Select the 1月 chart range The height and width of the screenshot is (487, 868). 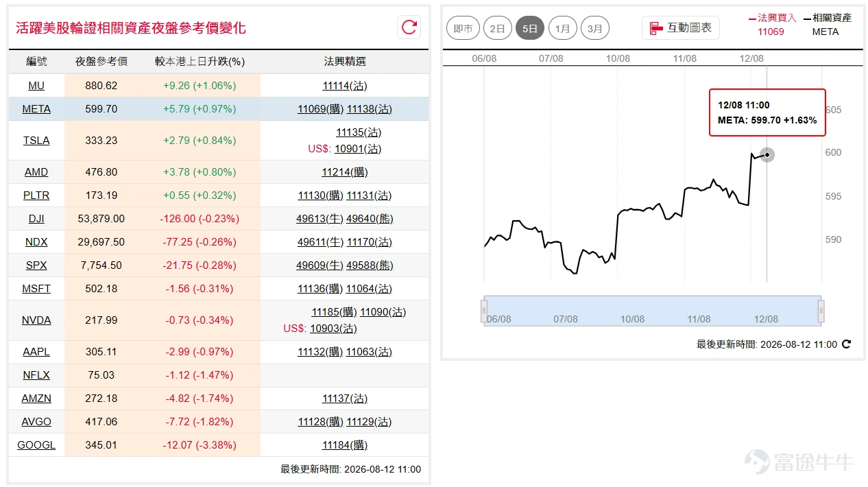point(563,29)
